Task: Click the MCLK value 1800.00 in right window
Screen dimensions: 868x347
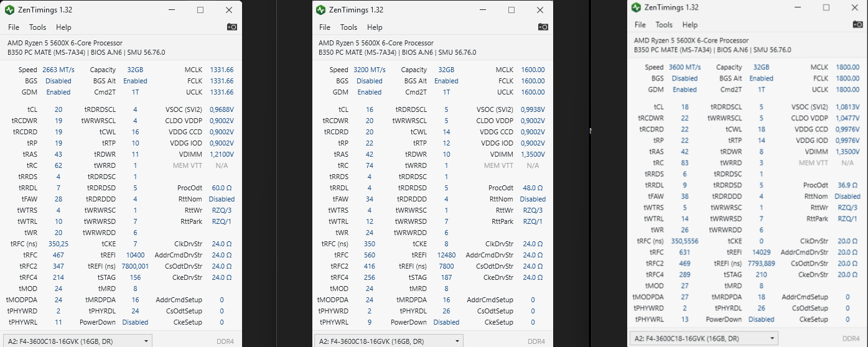Action: (848, 67)
